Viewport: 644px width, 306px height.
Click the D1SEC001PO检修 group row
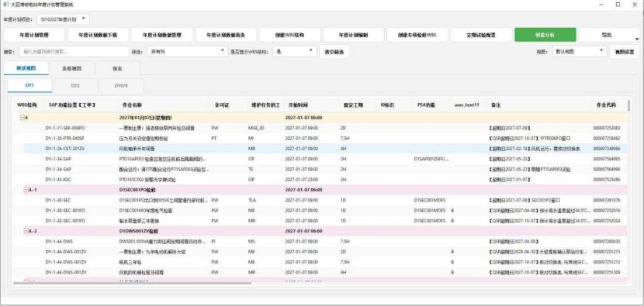click(x=320, y=190)
